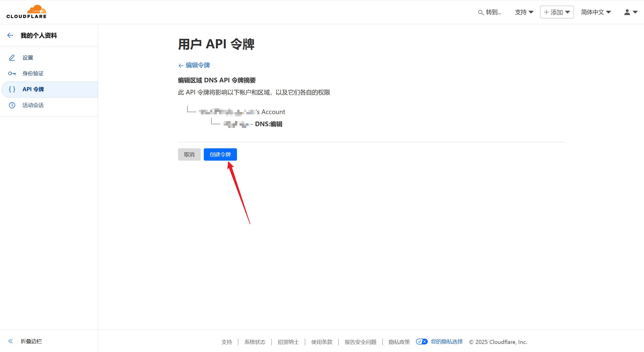Click the 's Account tree row
The height and width of the screenshot is (352, 644).
[242, 112]
